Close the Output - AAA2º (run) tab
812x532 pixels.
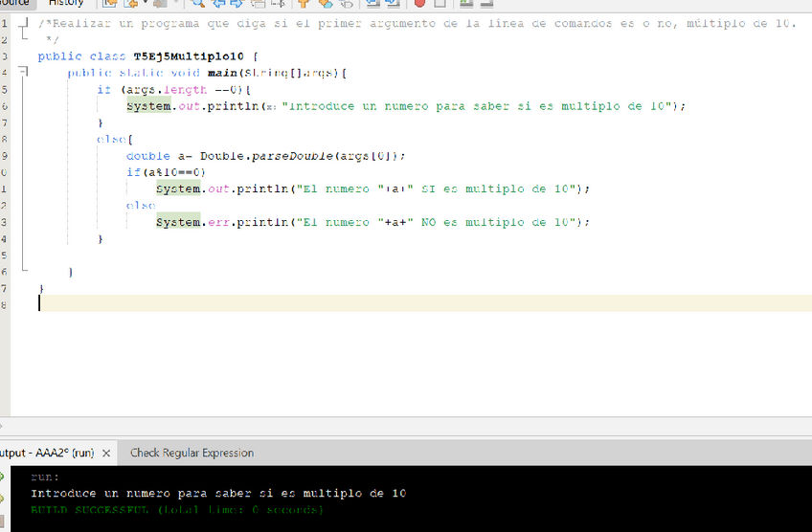[x=106, y=454]
